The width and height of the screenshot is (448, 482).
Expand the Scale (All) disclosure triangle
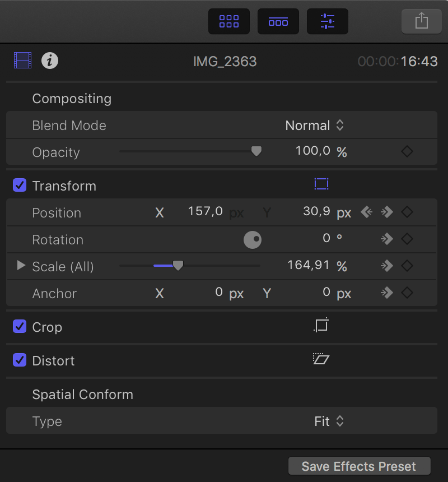21,265
